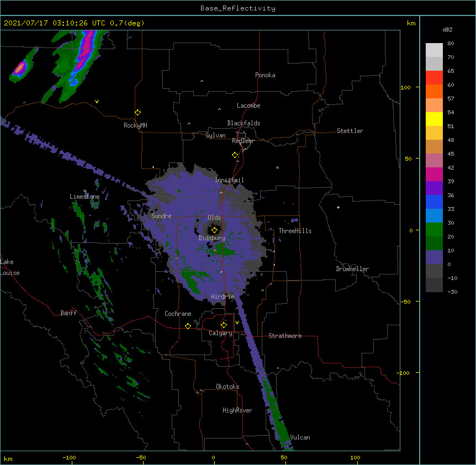Pick the magenta 42-39 dBZ legend swatch
This screenshot has height=465, width=476.
coord(434,174)
